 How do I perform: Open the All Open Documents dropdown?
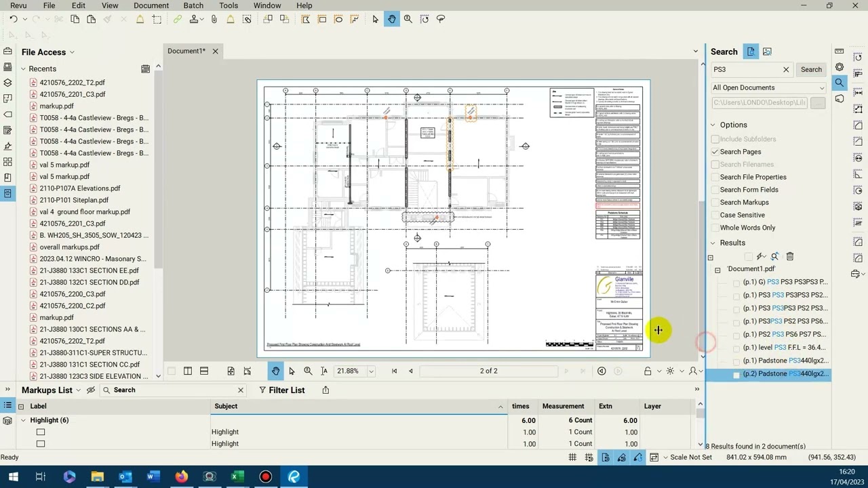click(x=768, y=87)
